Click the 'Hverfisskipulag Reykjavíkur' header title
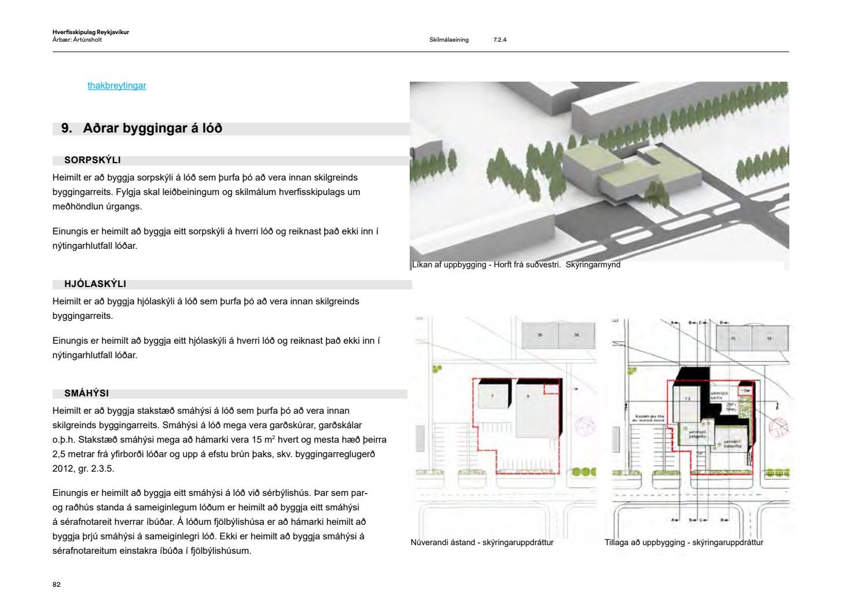This screenshot has height=614, width=868. coord(90,32)
